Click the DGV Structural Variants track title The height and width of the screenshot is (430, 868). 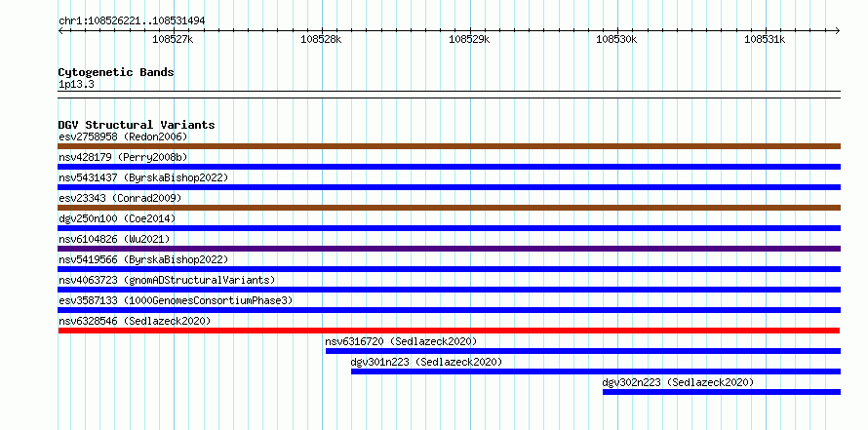pos(137,125)
